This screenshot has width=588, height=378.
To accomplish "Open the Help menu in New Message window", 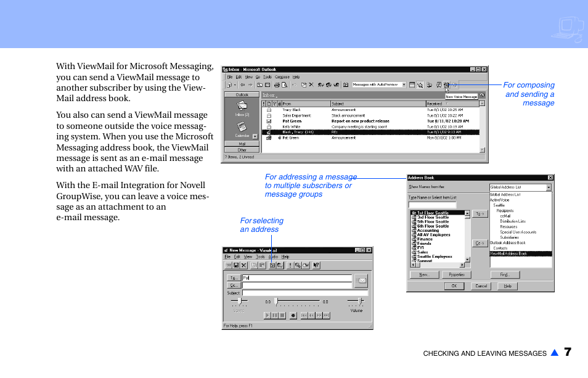I will [285, 257].
